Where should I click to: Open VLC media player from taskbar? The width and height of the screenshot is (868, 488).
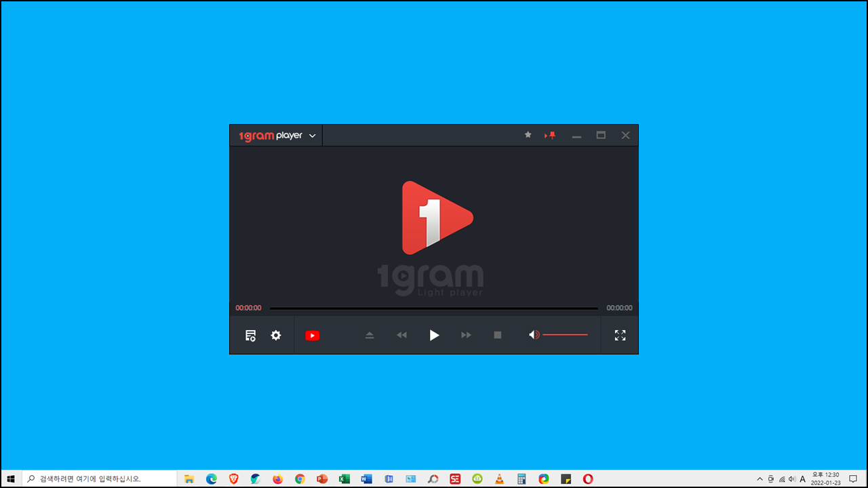499,479
